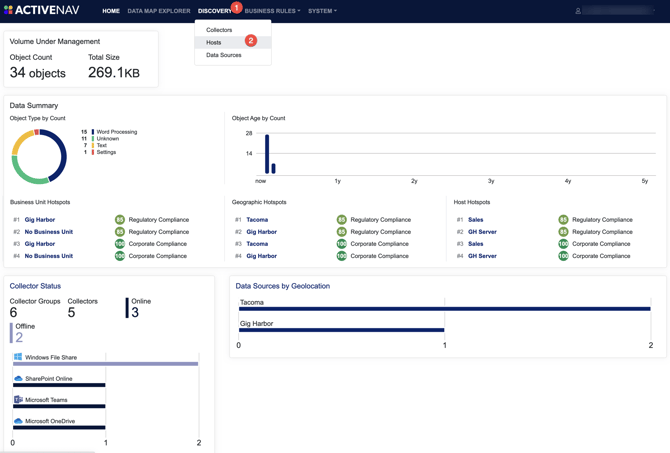Screen dimensions: 670x453
Task: Open Data Sources by Geolocation title
Action: click(282, 286)
